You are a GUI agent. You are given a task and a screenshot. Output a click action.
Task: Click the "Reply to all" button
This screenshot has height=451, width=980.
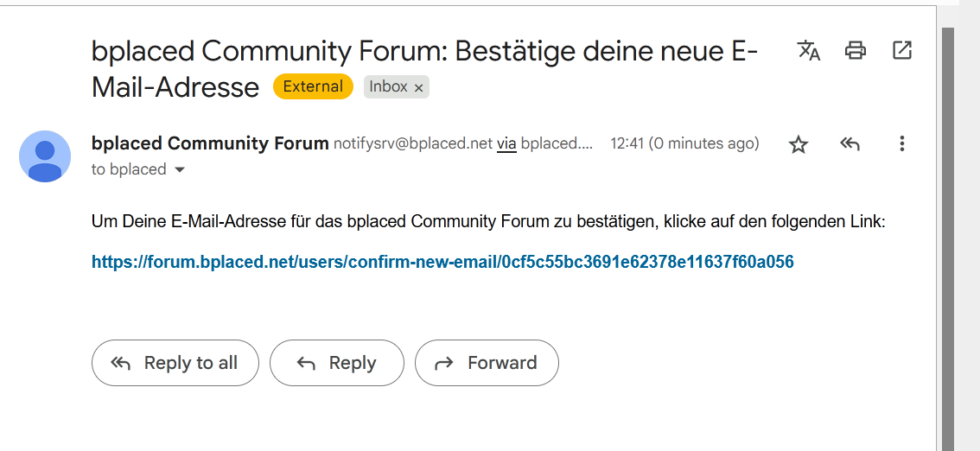click(x=175, y=363)
